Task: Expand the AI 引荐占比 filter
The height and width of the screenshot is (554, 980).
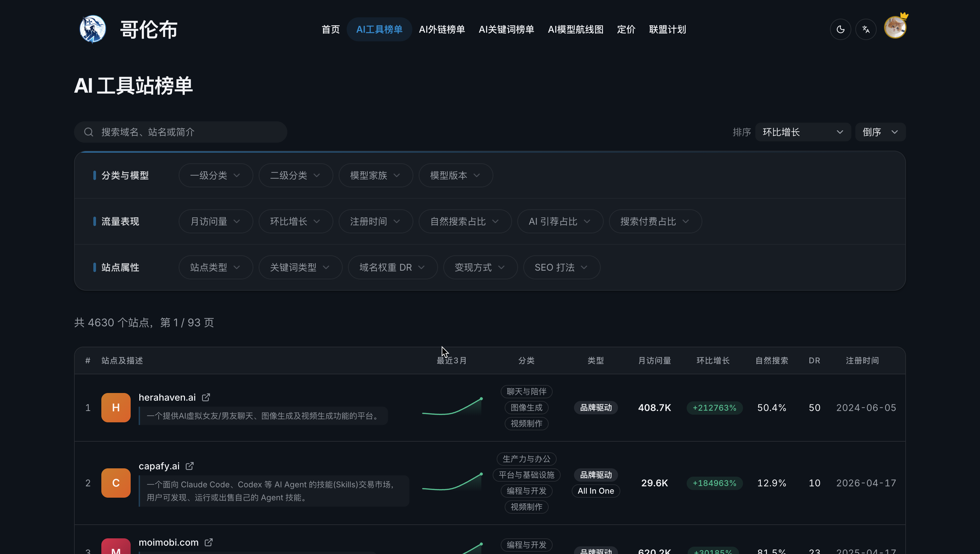Action: (x=560, y=221)
